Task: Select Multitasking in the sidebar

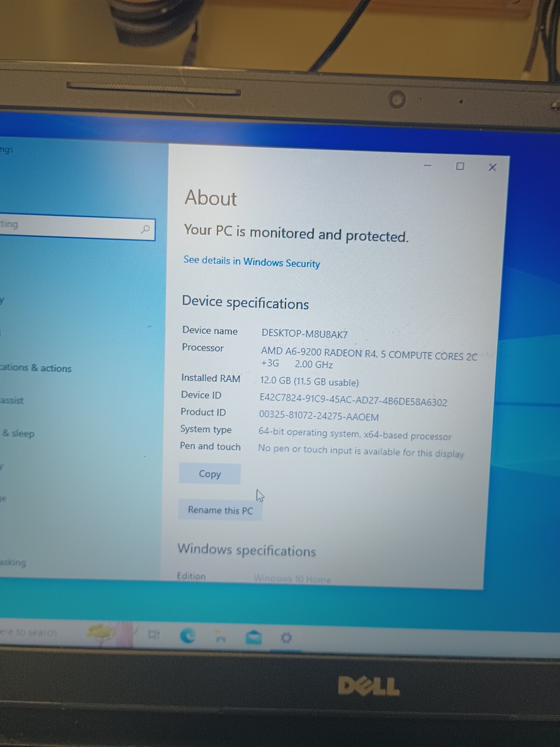Action: pyautogui.click(x=13, y=562)
